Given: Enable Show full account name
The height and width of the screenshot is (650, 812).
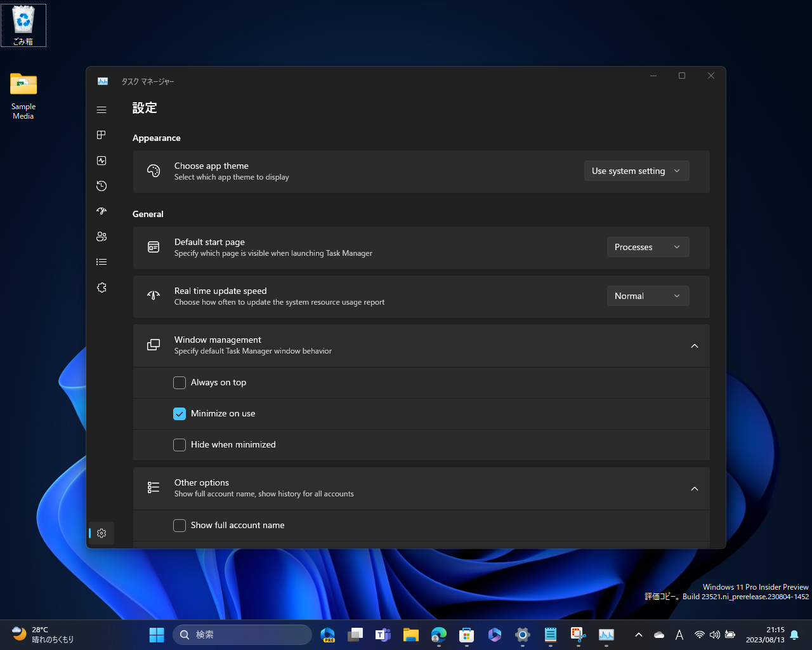Looking at the screenshot, I should tap(180, 525).
